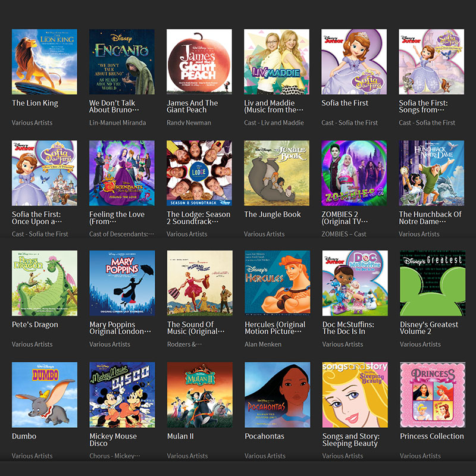Screen dimensions: 476x476
Task: Click the Liv and Maddie album art
Action: 277,62
